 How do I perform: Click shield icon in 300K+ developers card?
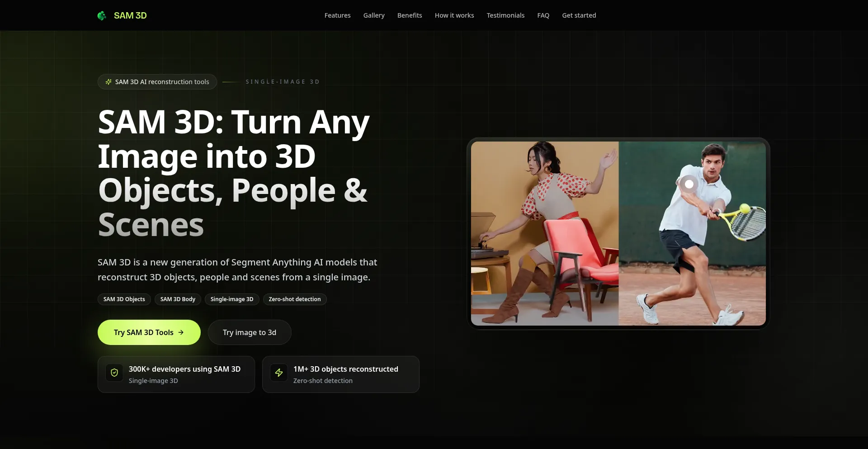pos(114,373)
